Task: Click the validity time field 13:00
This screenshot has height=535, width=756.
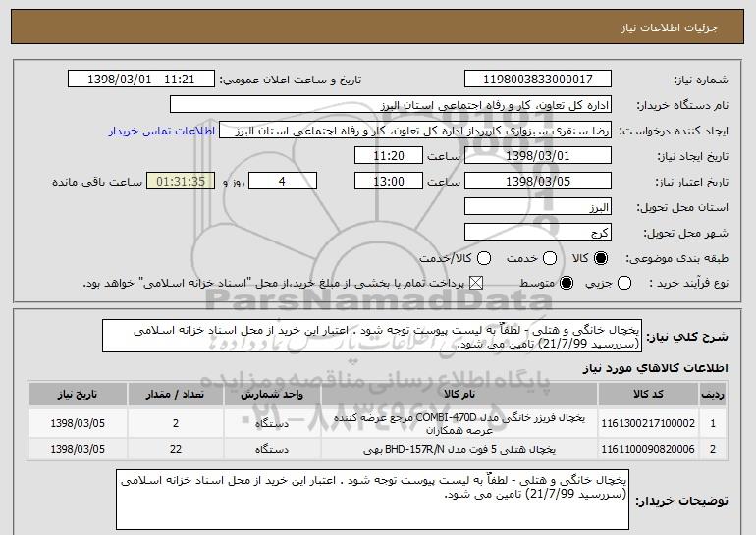Action: (x=389, y=182)
